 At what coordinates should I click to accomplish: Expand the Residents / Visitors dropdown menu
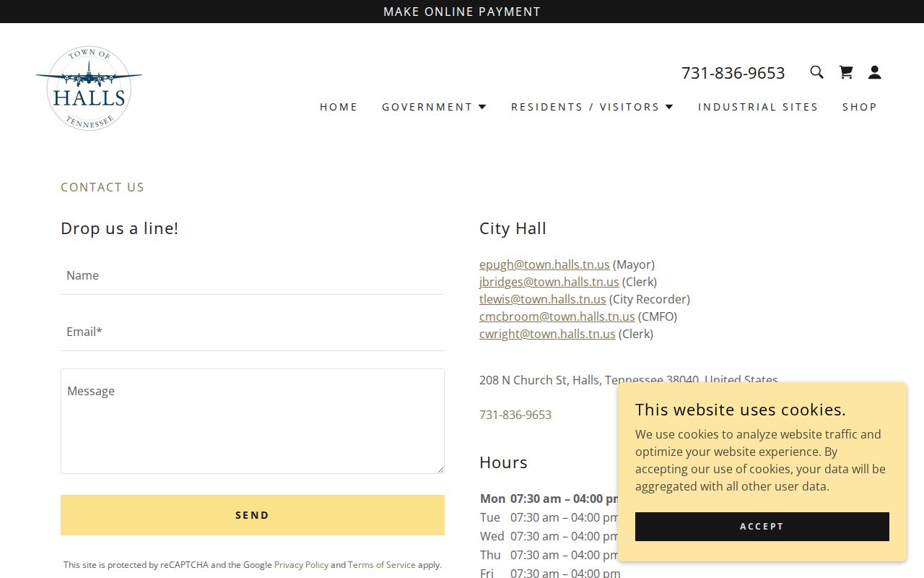click(x=593, y=107)
